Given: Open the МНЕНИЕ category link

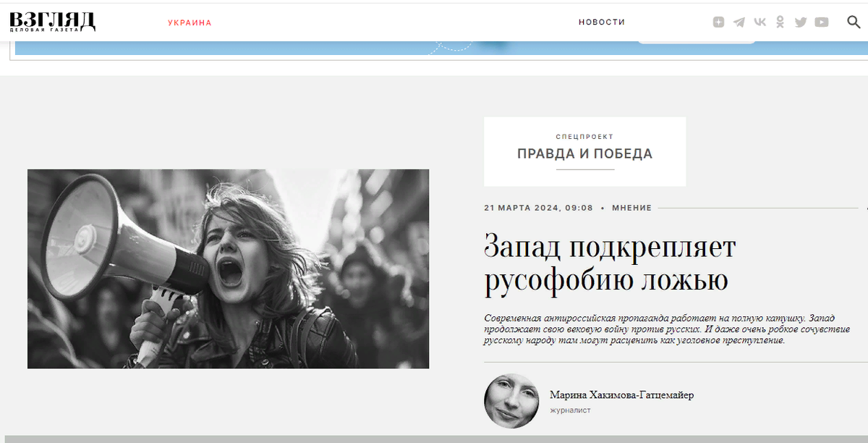Looking at the screenshot, I should [631, 208].
